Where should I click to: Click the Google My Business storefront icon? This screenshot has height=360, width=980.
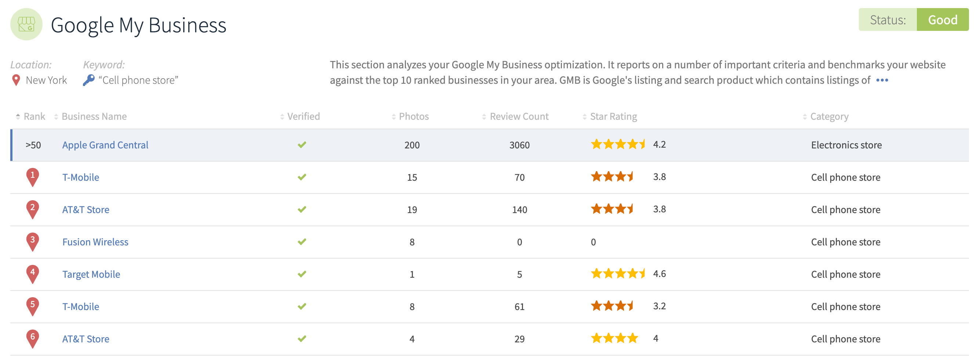tap(26, 24)
